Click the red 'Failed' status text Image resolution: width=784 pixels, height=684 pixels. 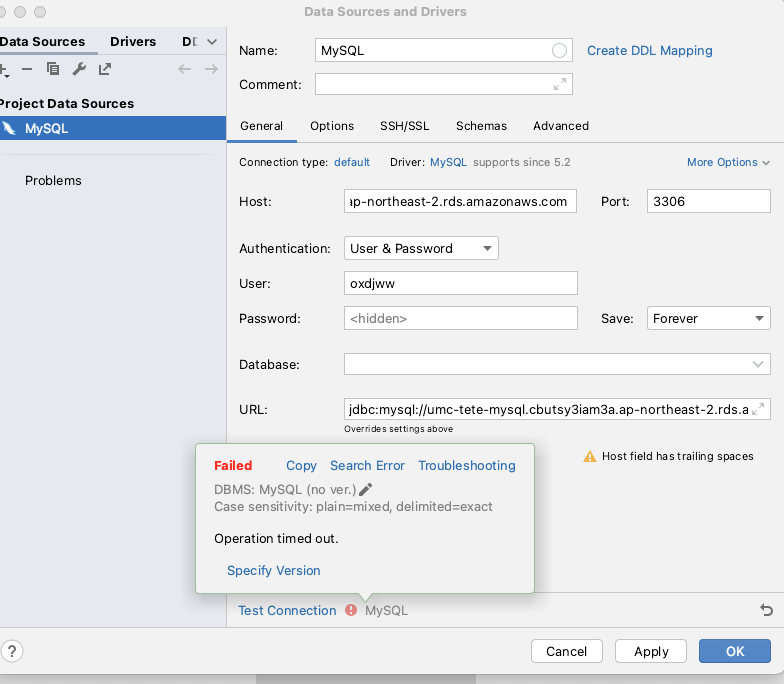(233, 466)
